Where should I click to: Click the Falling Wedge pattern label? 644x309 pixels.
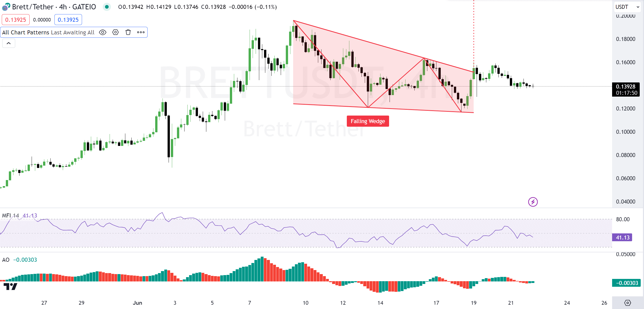tap(368, 121)
